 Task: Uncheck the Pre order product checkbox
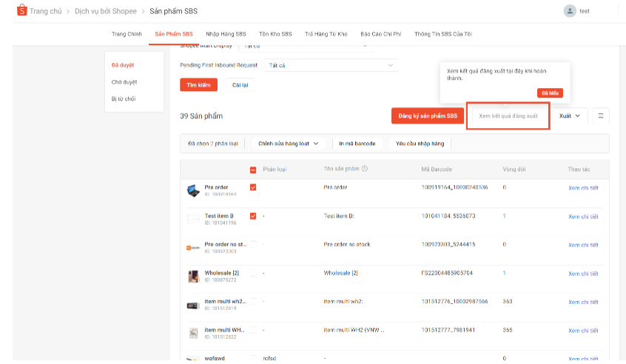[253, 188]
